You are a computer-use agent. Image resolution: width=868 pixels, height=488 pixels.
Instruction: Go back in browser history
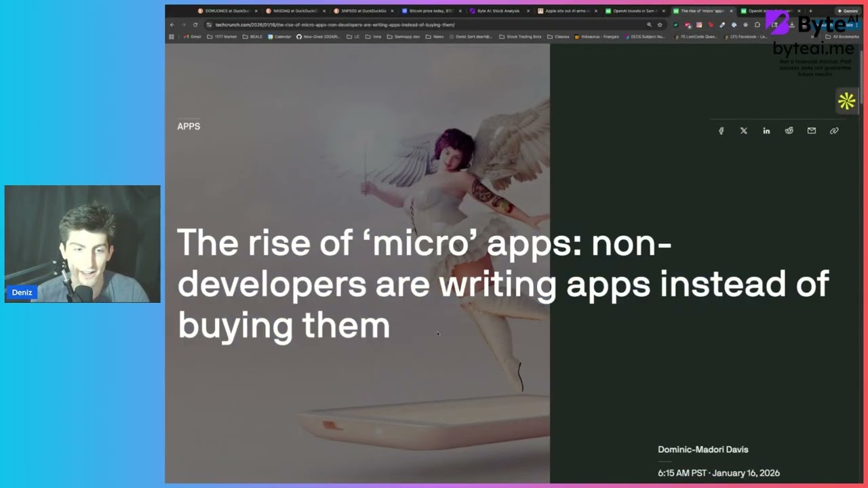172,24
